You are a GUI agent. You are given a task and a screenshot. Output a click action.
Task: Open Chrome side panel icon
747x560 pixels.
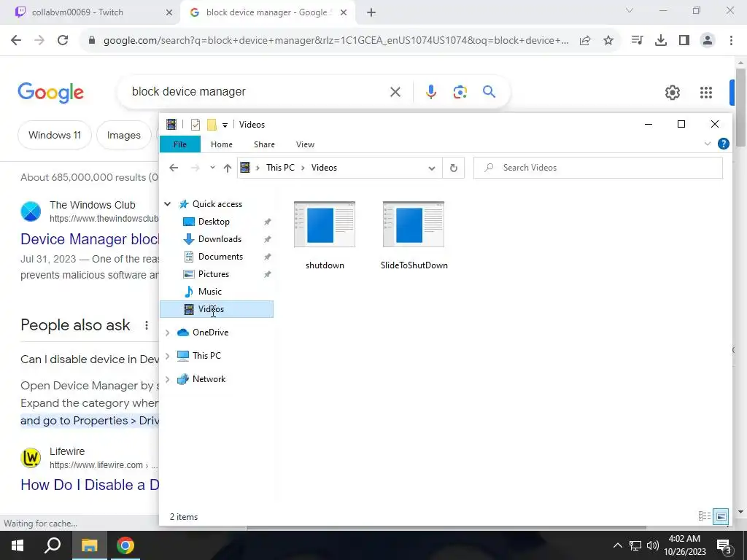[684, 41]
